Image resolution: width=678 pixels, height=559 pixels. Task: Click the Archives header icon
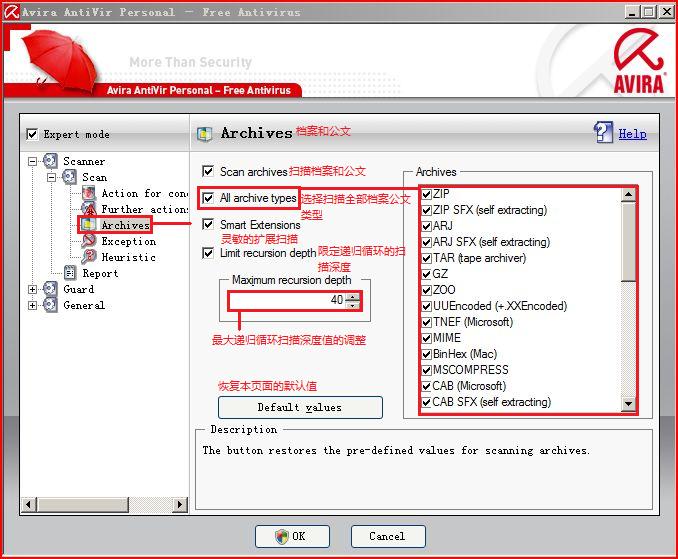pyautogui.click(x=204, y=134)
